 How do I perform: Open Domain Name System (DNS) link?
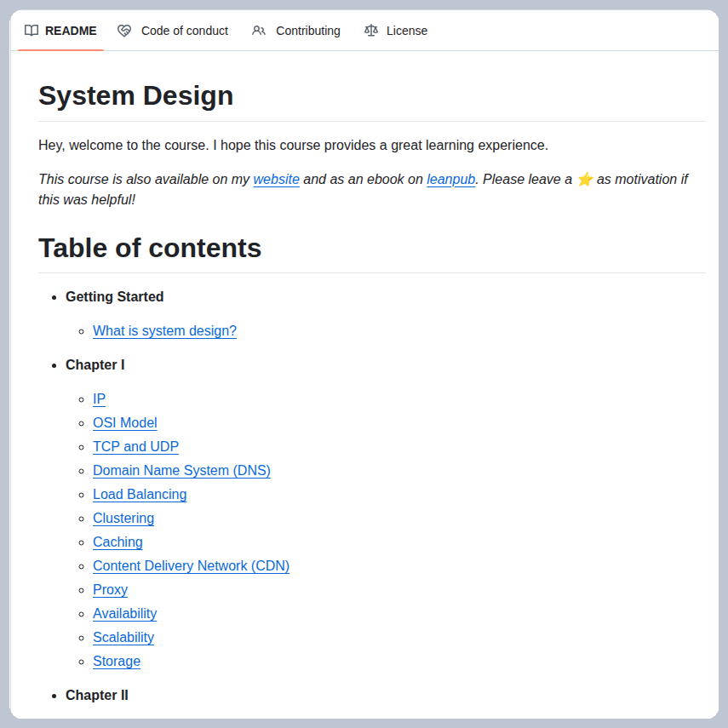181,470
